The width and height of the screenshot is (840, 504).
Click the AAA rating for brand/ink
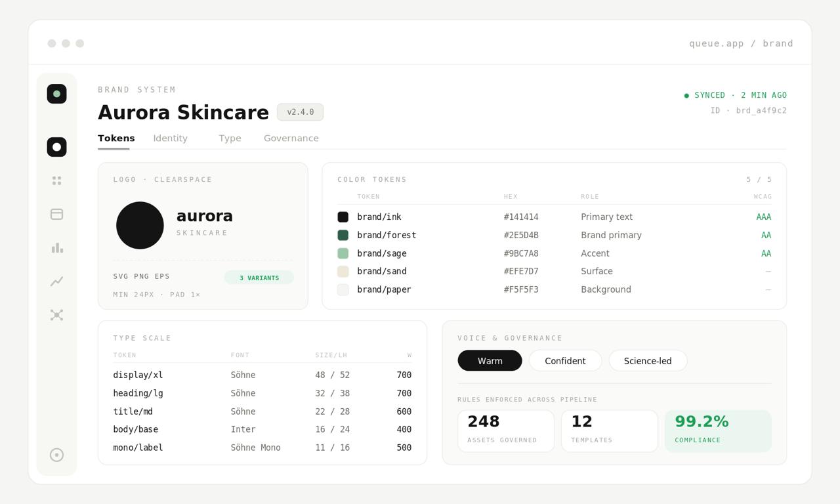[x=763, y=217]
